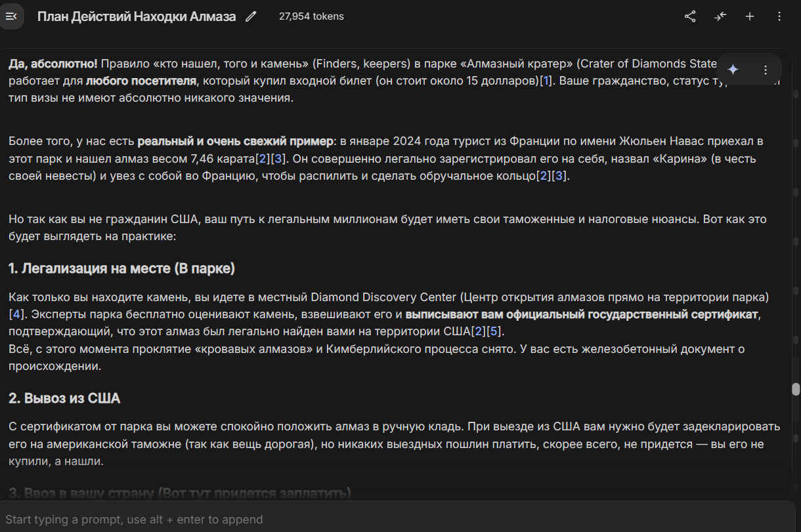
Task: Click the sparkle icon in the floating toolbar
Action: point(733,70)
